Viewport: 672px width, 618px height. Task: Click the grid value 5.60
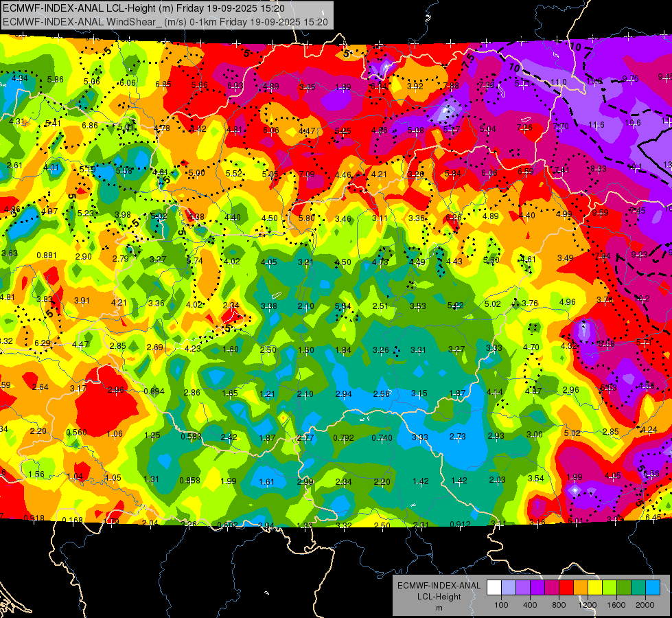(491, 260)
